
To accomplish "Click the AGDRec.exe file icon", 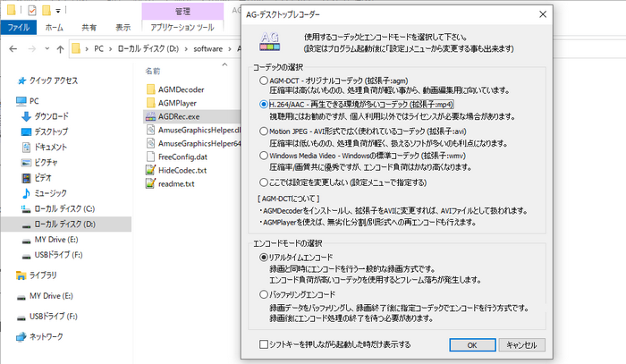I will [150, 116].
